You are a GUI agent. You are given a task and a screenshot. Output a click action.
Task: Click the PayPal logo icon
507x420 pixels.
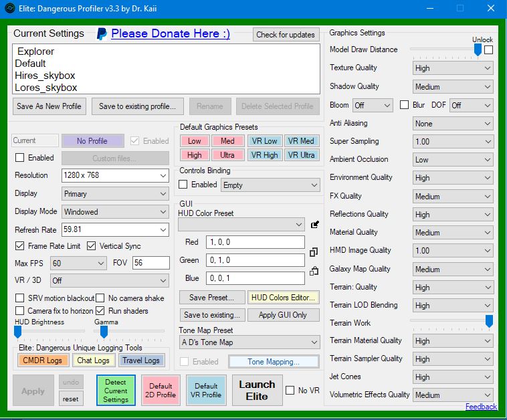pos(102,34)
